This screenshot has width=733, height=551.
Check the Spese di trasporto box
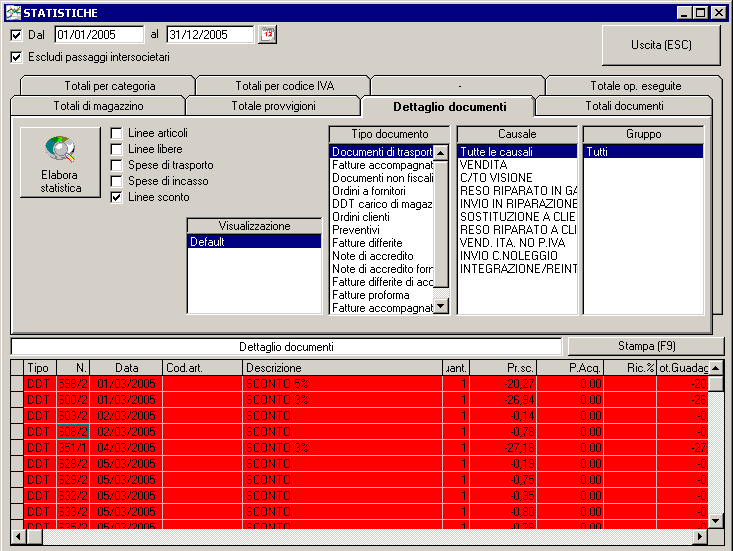tap(117, 165)
